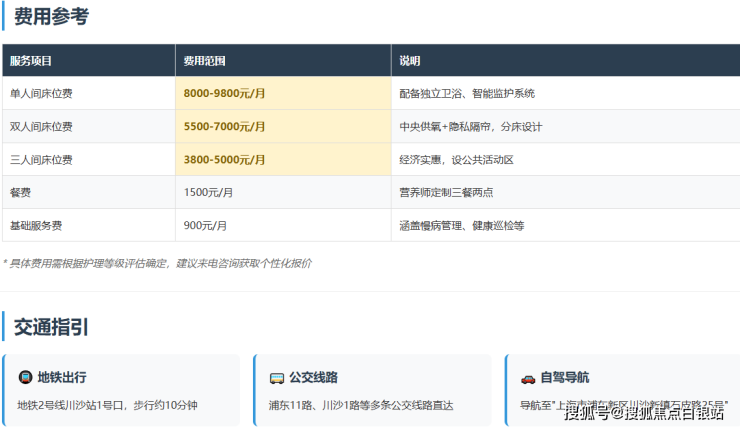
Task: Click the subway icon beside 地铁出行
Action: (25, 378)
